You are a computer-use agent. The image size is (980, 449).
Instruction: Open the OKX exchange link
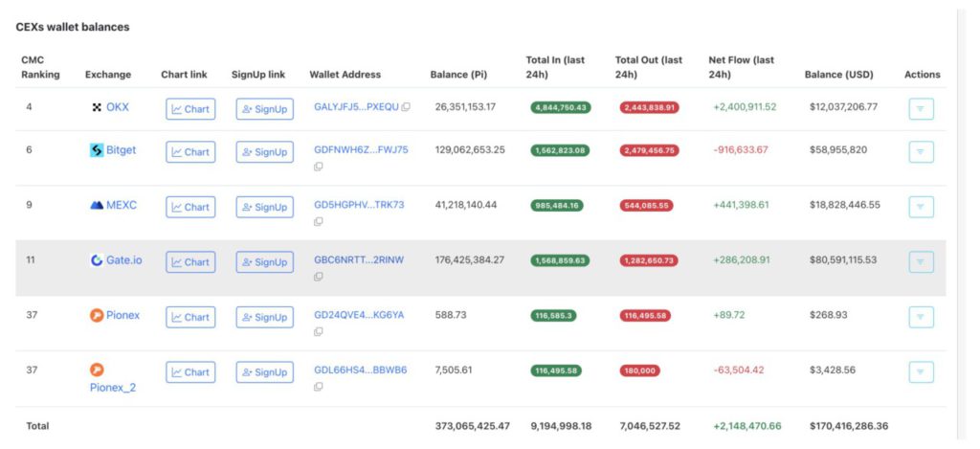118,107
